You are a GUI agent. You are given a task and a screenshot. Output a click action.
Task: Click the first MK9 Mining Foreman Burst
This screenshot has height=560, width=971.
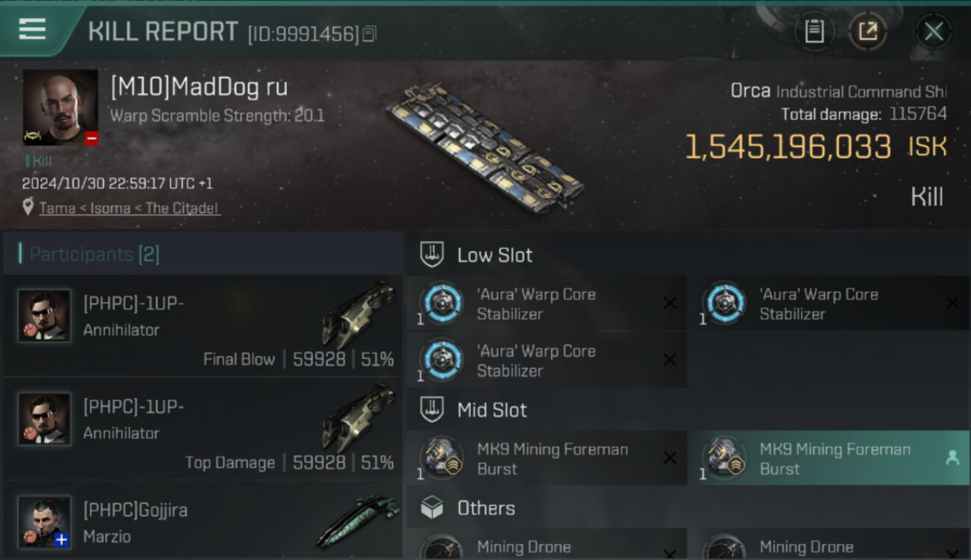[x=547, y=458]
